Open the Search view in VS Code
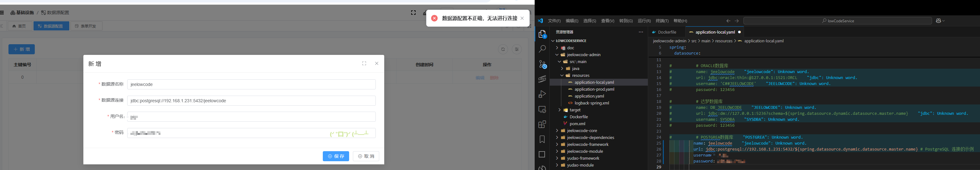 pyautogui.click(x=542, y=49)
